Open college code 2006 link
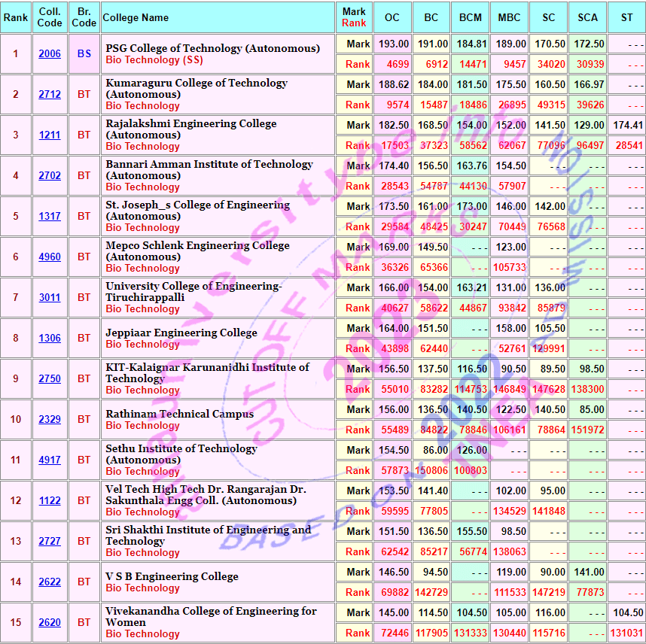The width and height of the screenshot is (646, 644). 50,54
